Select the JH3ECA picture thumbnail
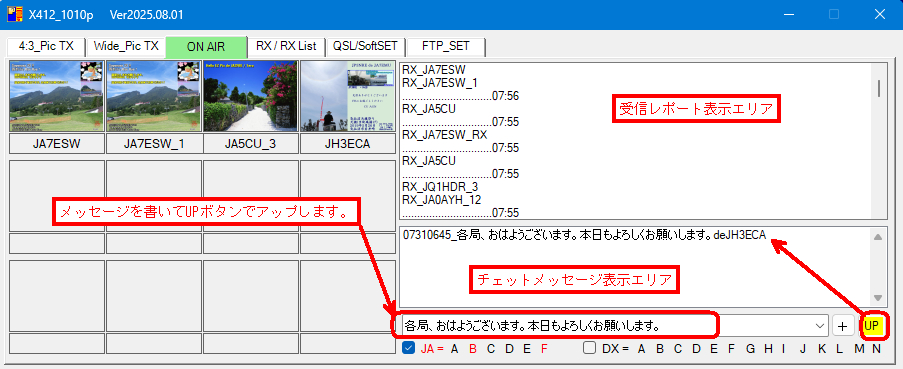Image resolution: width=903 pixels, height=369 pixels. click(x=348, y=96)
